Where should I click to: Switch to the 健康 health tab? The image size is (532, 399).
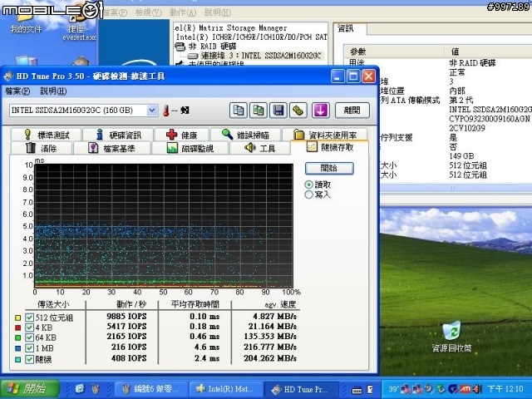pyautogui.click(x=181, y=135)
